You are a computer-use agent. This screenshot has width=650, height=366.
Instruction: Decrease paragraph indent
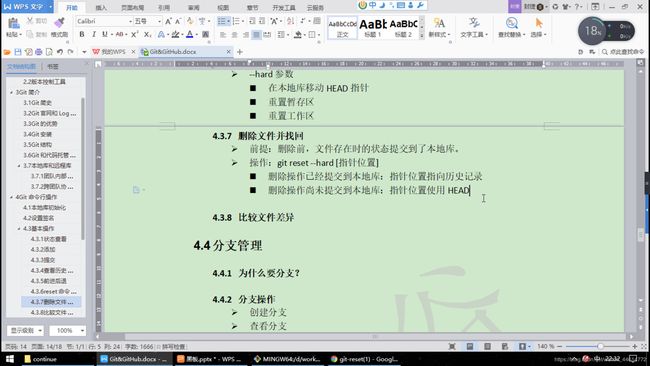[252, 21]
